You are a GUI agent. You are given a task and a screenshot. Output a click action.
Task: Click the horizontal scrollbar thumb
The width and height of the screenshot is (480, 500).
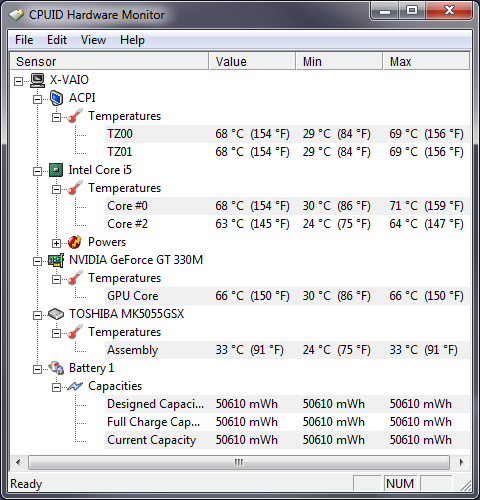(239, 463)
